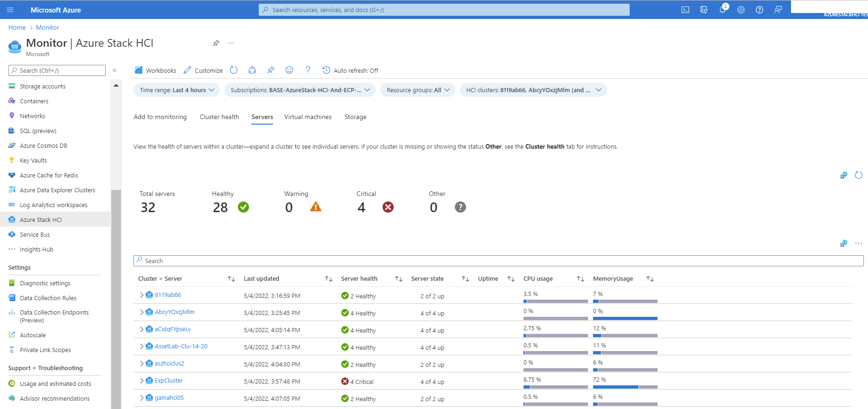
Task: Click the red Critical status icon
Action: [388, 207]
